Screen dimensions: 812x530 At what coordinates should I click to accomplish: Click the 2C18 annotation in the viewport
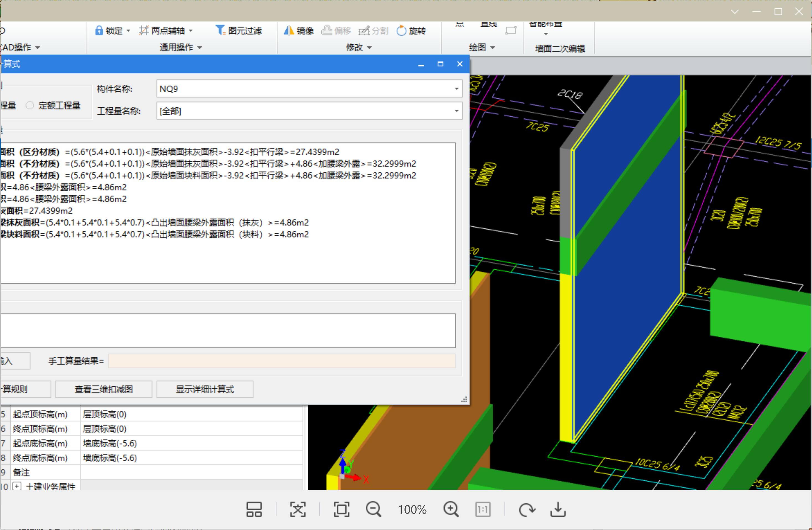570,94
